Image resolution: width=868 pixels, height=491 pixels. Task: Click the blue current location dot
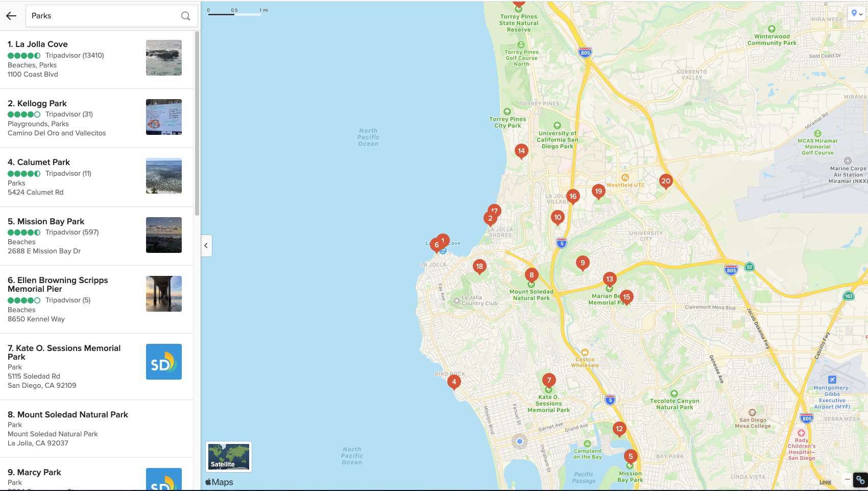(520, 441)
